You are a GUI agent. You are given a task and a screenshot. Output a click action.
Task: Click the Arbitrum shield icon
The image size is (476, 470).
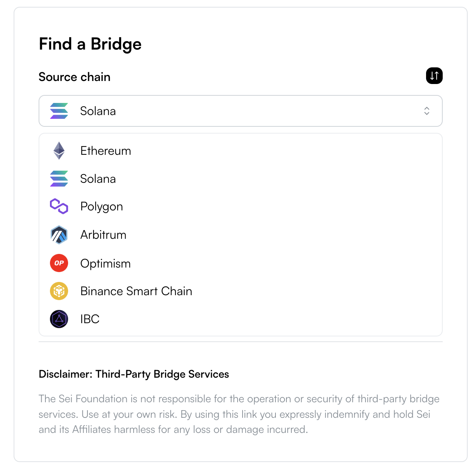click(x=59, y=235)
